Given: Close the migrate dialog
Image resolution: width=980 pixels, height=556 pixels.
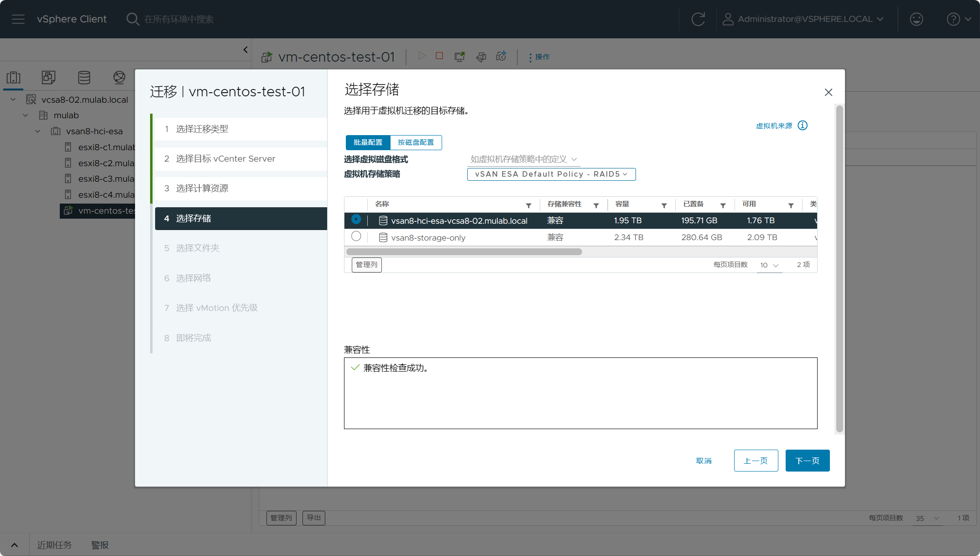Looking at the screenshot, I should click(x=829, y=92).
